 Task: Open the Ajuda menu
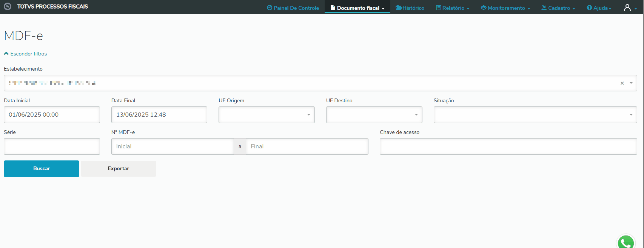599,8
